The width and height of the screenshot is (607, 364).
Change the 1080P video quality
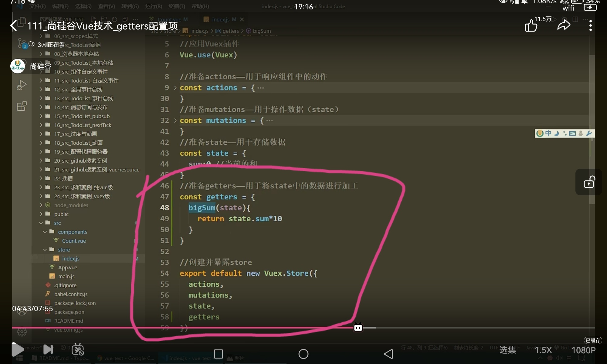(583, 350)
